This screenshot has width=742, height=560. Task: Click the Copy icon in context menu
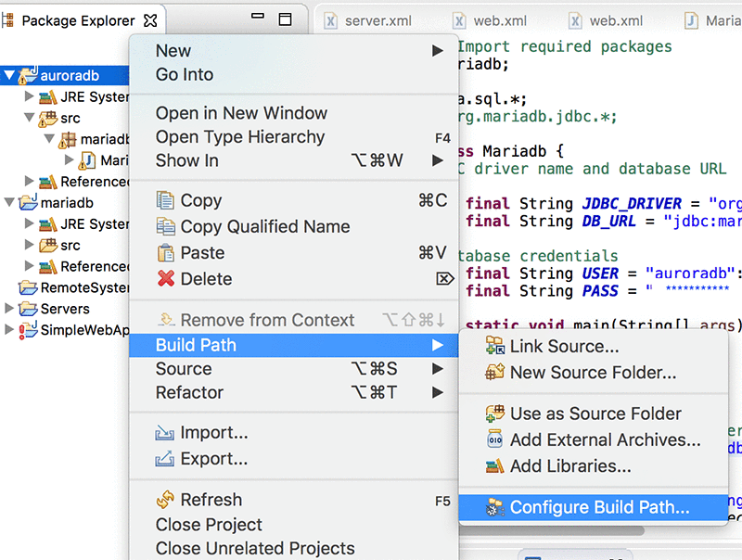(165, 200)
